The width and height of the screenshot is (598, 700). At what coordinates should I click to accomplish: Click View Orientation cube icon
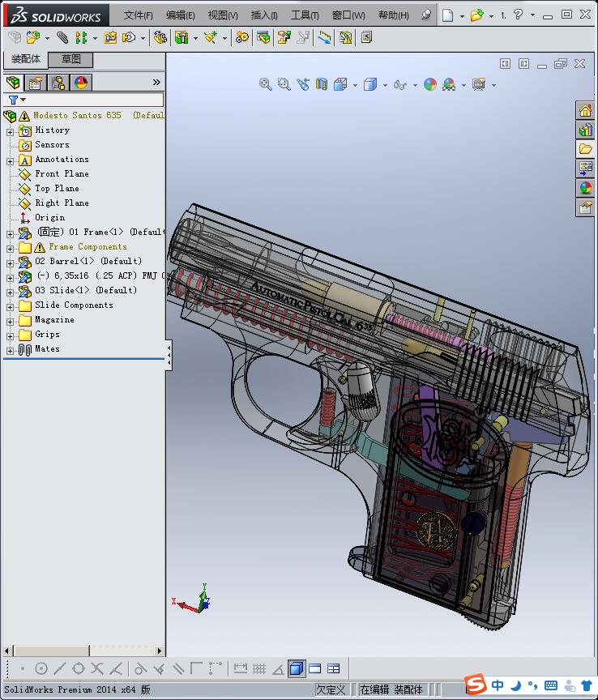(340, 84)
